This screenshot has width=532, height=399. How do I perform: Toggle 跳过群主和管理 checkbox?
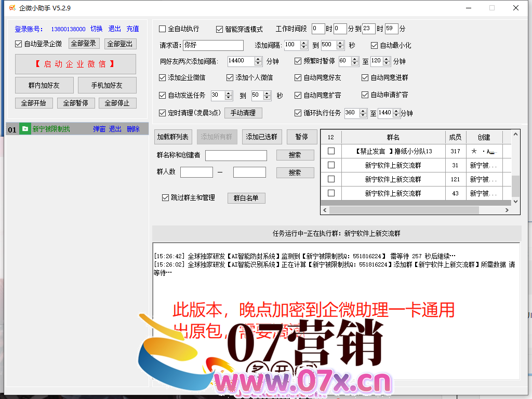point(165,197)
